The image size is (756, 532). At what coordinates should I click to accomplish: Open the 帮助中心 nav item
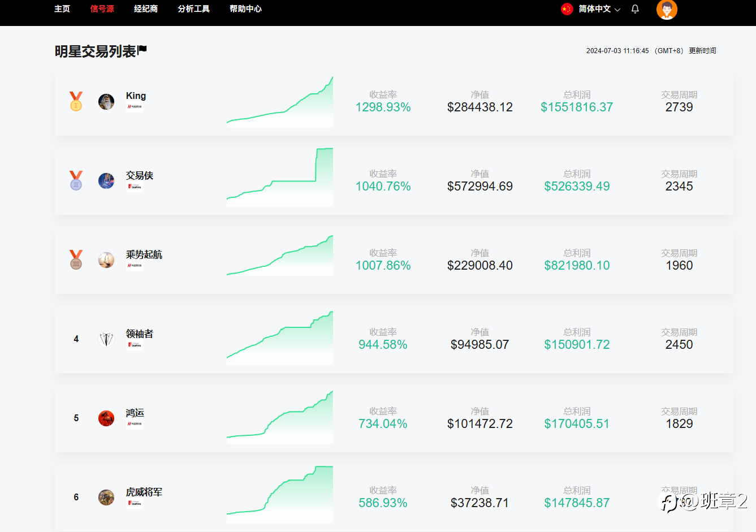[245, 9]
